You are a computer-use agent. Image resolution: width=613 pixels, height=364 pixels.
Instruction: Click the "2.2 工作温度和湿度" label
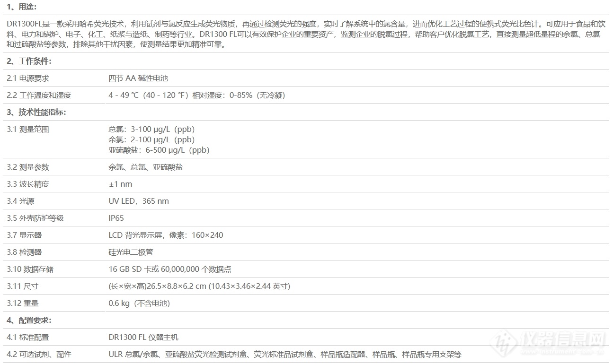39,95
